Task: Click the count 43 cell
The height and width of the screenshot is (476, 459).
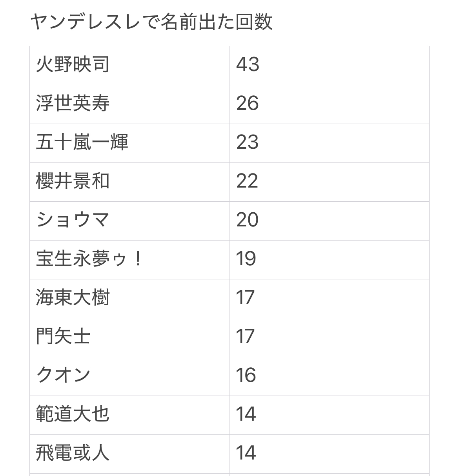Action: pos(248,65)
